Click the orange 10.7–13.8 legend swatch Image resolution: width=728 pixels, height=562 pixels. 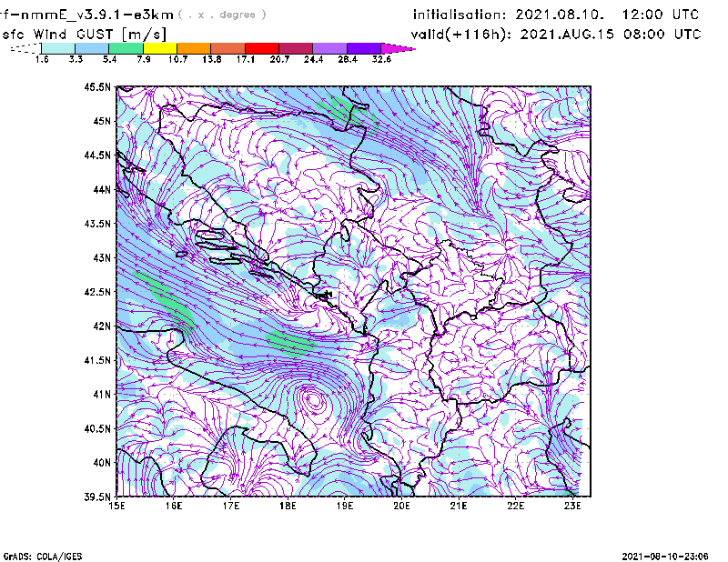pos(194,48)
